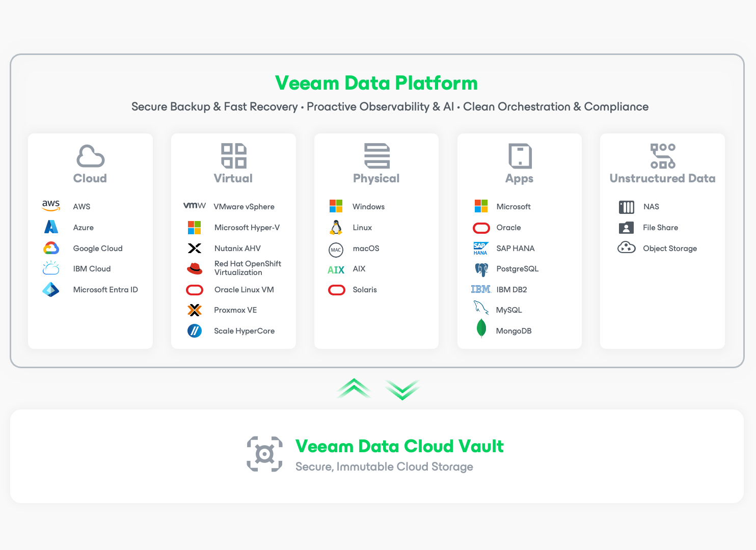Click the MongoDB leaf icon
Screen dimensions: 756x550
pyautogui.click(x=481, y=329)
